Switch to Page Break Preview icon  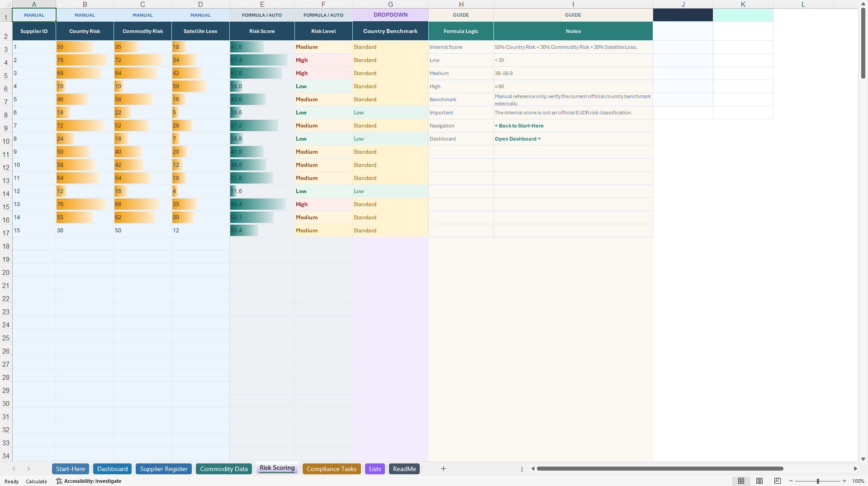click(778, 481)
